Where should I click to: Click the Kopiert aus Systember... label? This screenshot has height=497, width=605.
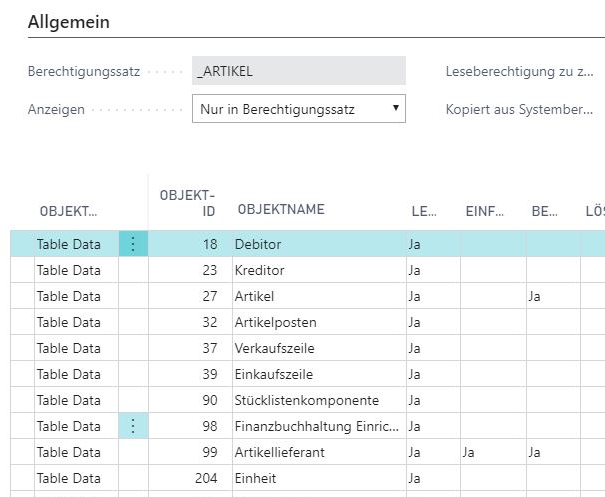519,109
